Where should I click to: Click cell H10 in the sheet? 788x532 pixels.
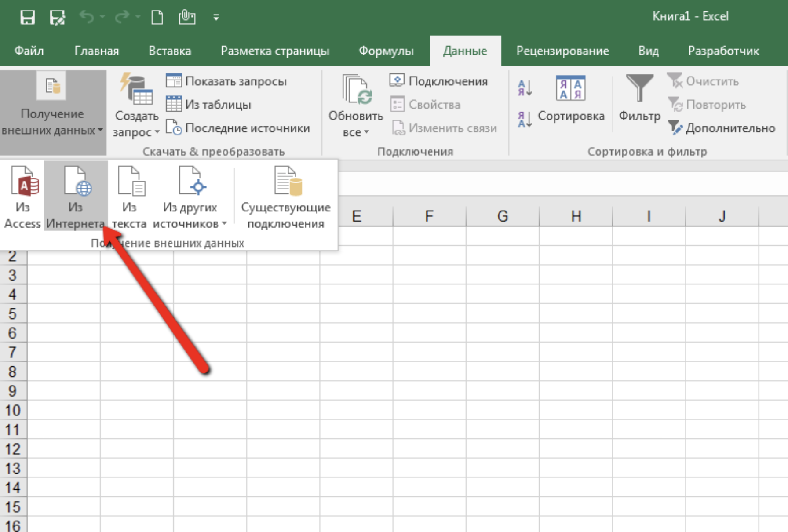pos(576,410)
